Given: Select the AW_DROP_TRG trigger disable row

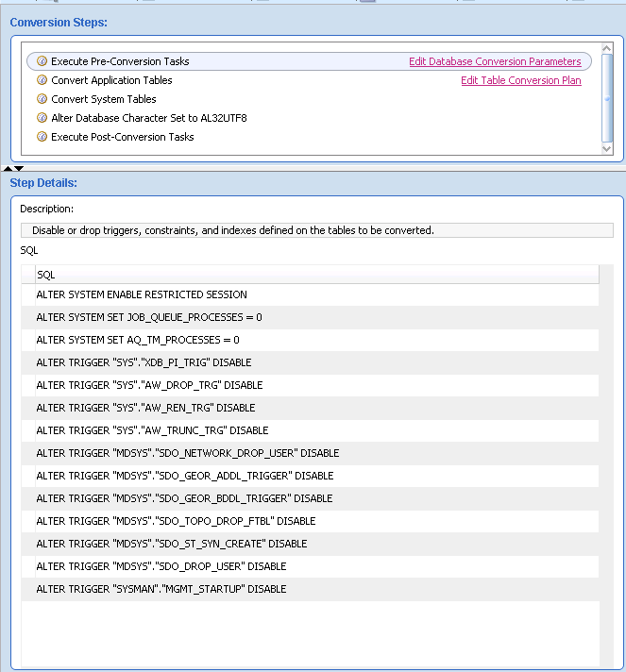Looking at the screenshot, I should (310, 385).
